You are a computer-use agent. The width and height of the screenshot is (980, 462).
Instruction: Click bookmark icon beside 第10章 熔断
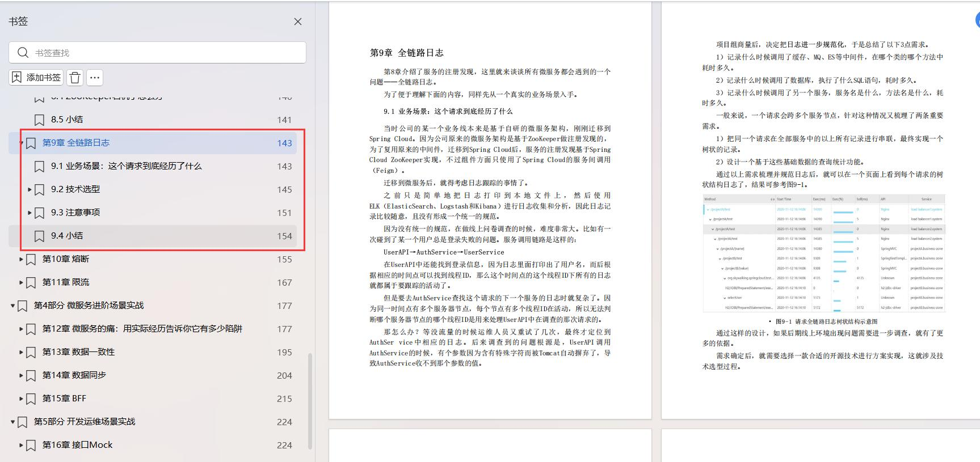(31, 259)
